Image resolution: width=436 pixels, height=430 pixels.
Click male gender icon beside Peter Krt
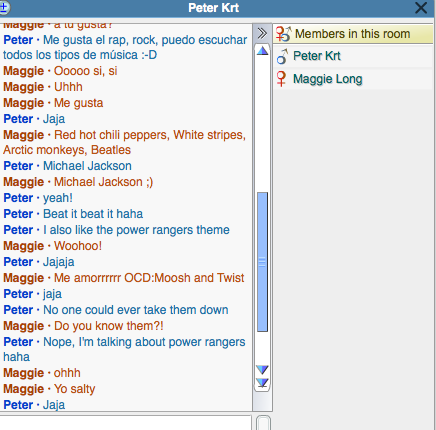282,56
